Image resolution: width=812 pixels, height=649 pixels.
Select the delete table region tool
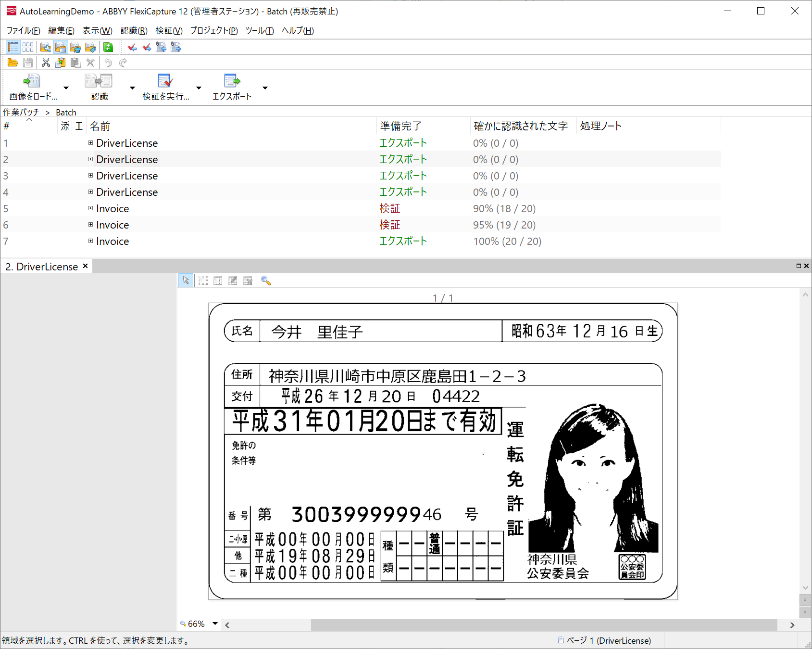pos(248,280)
